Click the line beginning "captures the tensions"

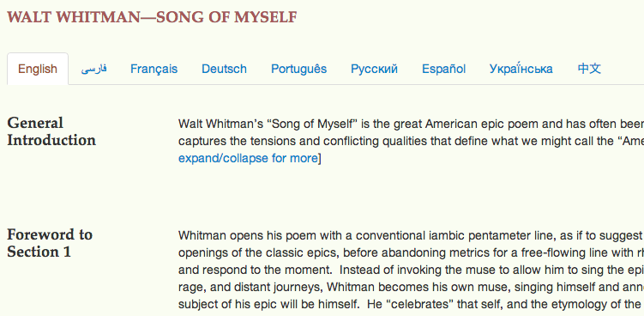[x=411, y=141]
